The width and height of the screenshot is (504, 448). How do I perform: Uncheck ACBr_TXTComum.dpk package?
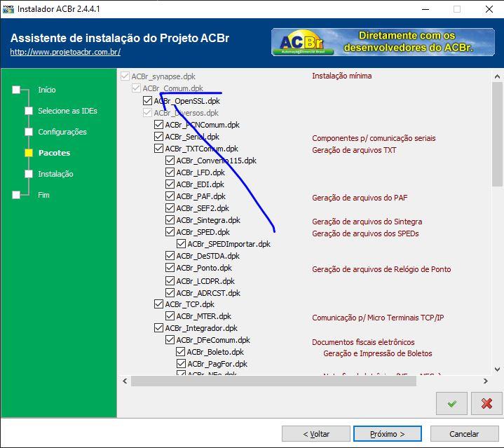(159, 148)
